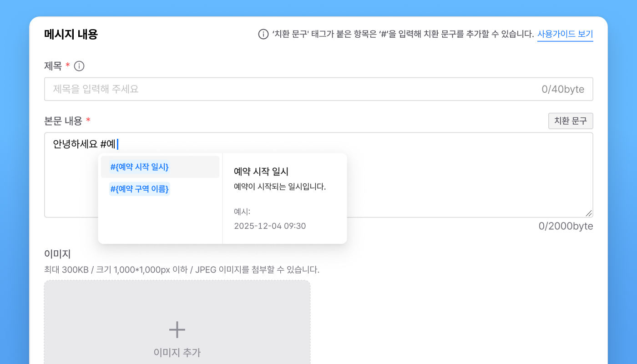Click the resize handle of the 본문 내용 textarea
The height and width of the screenshot is (364, 637).
(x=589, y=213)
